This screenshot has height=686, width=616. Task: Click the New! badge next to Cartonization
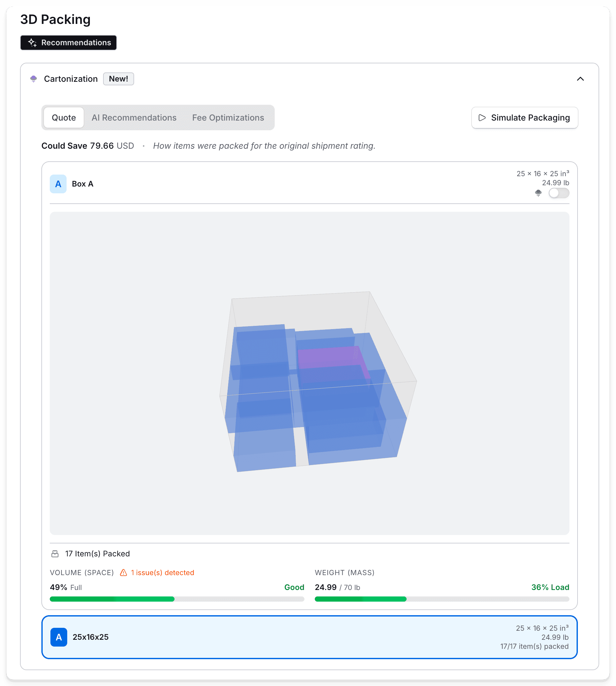(x=119, y=79)
